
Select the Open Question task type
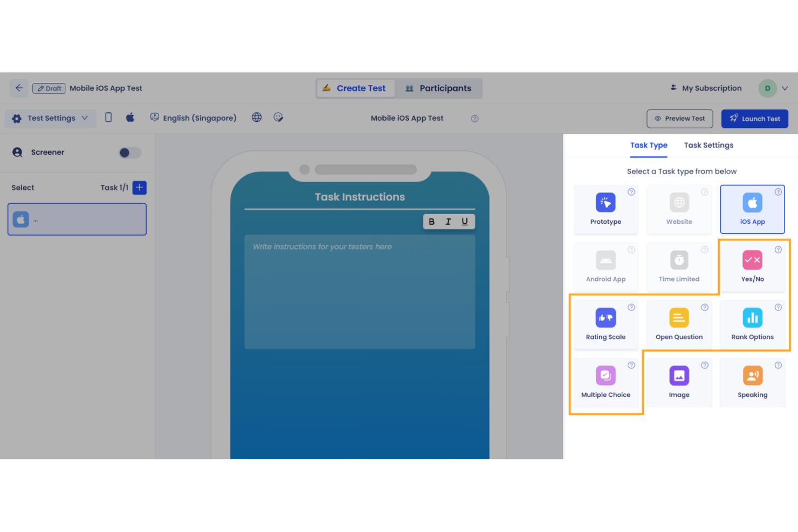(x=679, y=324)
